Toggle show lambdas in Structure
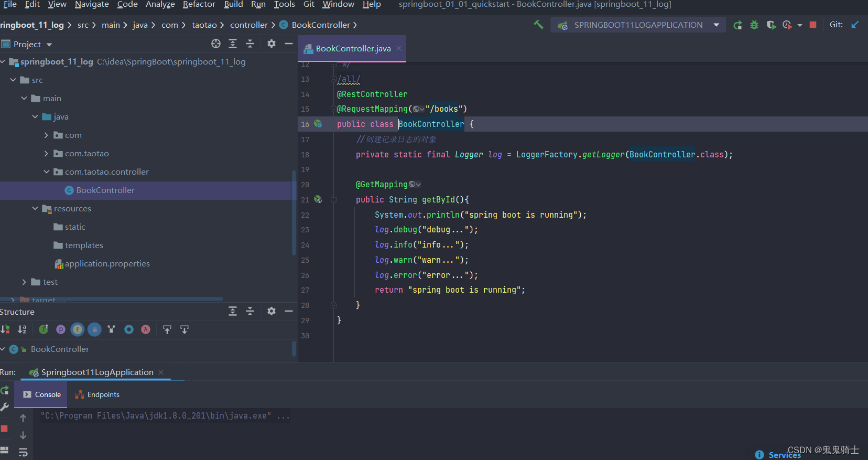868x460 pixels. point(146,329)
